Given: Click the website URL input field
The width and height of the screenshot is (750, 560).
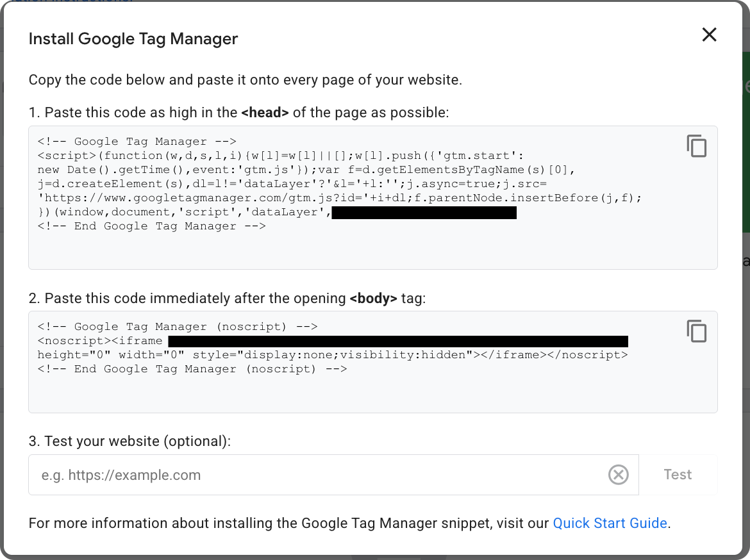Looking at the screenshot, I should (x=333, y=474).
